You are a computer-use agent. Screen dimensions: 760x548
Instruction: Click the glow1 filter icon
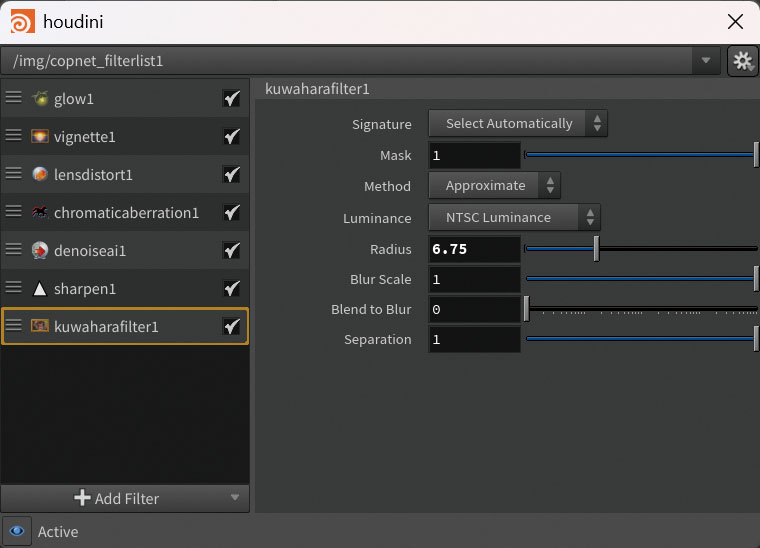(x=40, y=98)
